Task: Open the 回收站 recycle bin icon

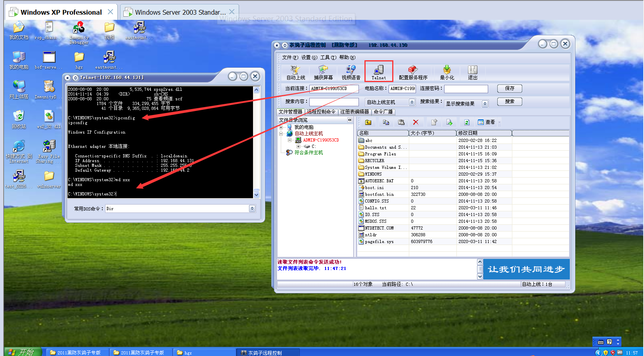Action: 19,119
